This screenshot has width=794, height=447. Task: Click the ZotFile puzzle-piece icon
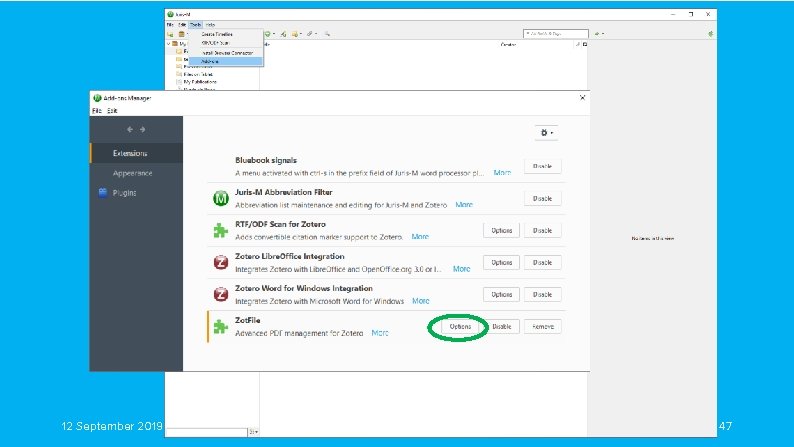click(x=221, y=327)
